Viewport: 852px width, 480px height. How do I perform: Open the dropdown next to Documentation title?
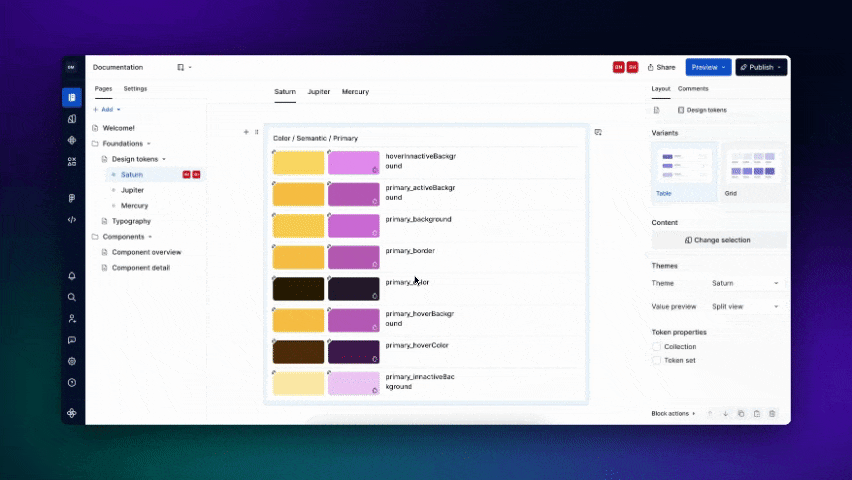(184, 67)
